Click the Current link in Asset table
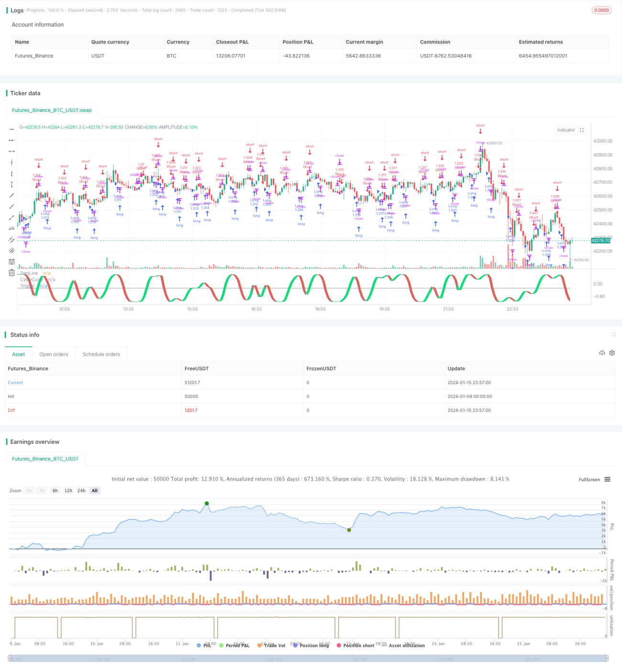 point(15,383)
